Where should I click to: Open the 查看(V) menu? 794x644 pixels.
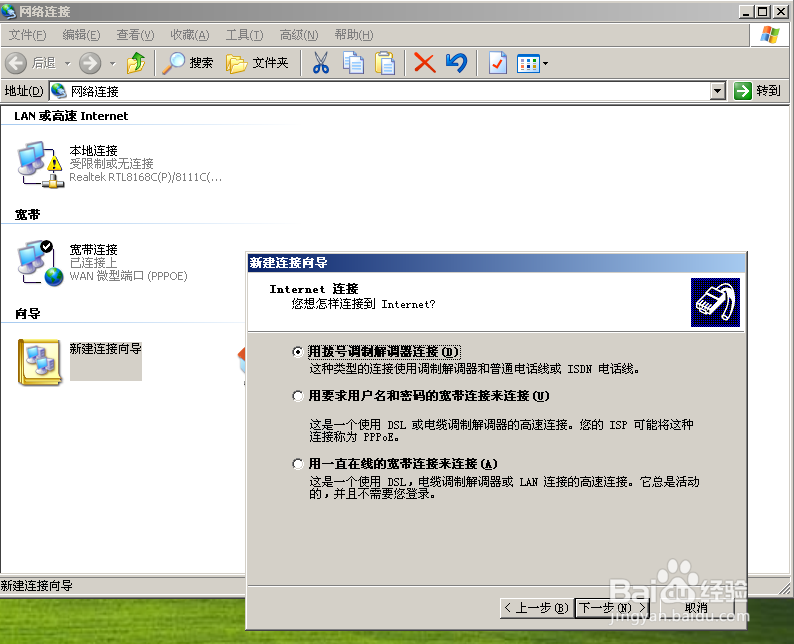point(135,35)
